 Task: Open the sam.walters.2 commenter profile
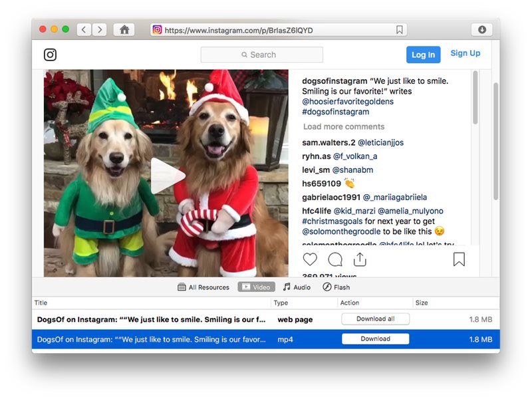pos(329,142)
